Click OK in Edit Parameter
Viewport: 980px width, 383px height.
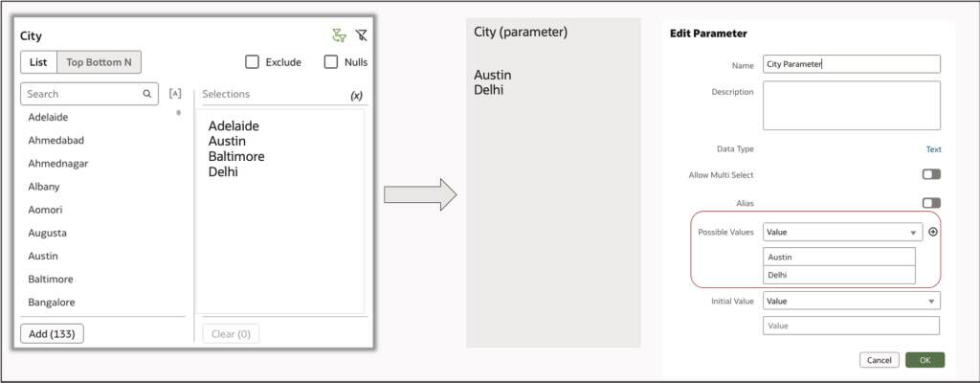pyautogui.click(x=925, y=360)
